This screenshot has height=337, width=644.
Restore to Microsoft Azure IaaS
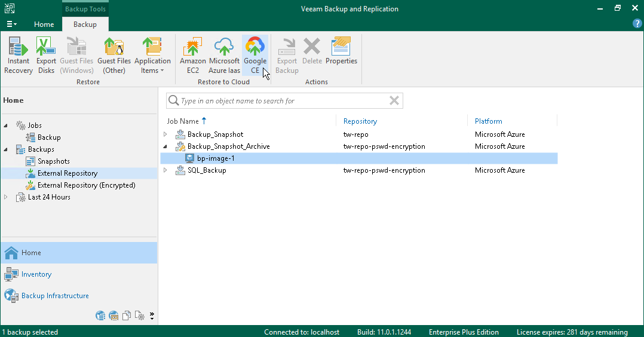coord(224,56)
